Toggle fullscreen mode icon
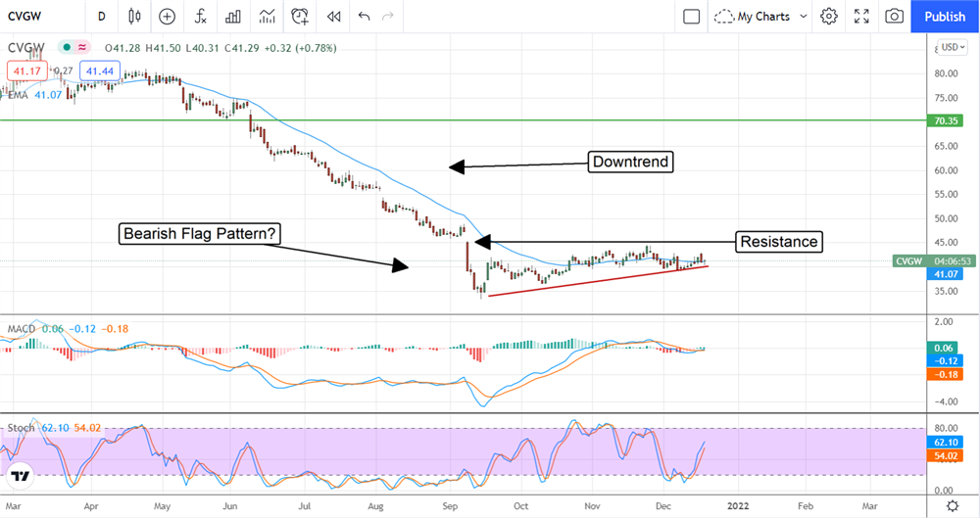Viewport: 980px width, 518px height. [861, 17]
